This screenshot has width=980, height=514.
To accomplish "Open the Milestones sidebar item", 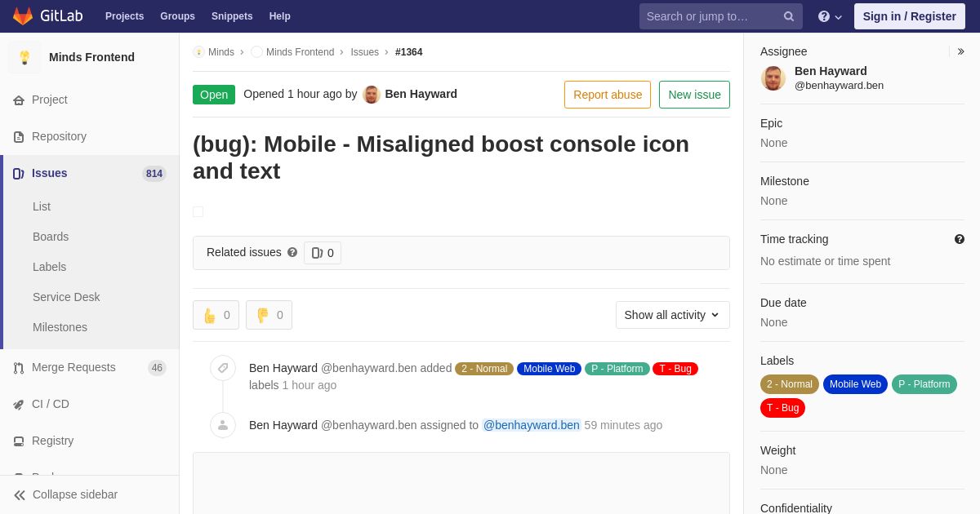I will coord(60,328).
